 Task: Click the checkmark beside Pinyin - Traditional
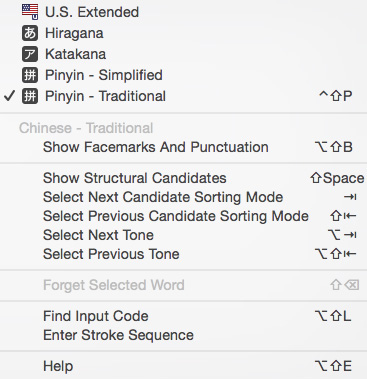[10, 96]
